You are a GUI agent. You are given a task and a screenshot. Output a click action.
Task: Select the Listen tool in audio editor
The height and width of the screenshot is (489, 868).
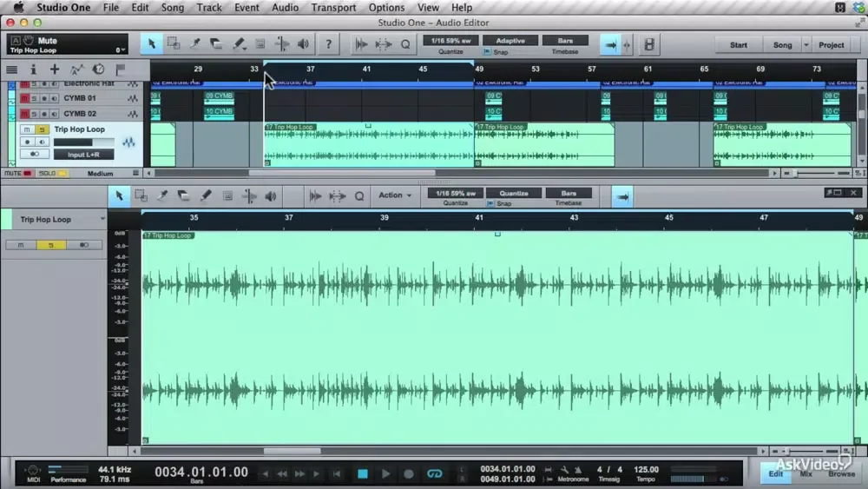tap(270, 196)
